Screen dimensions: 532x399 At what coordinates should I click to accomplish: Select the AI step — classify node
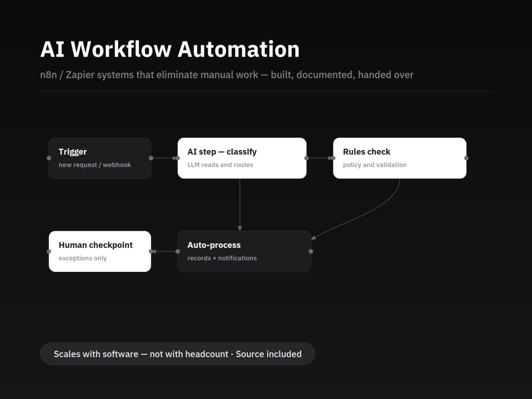click(242, 158)
